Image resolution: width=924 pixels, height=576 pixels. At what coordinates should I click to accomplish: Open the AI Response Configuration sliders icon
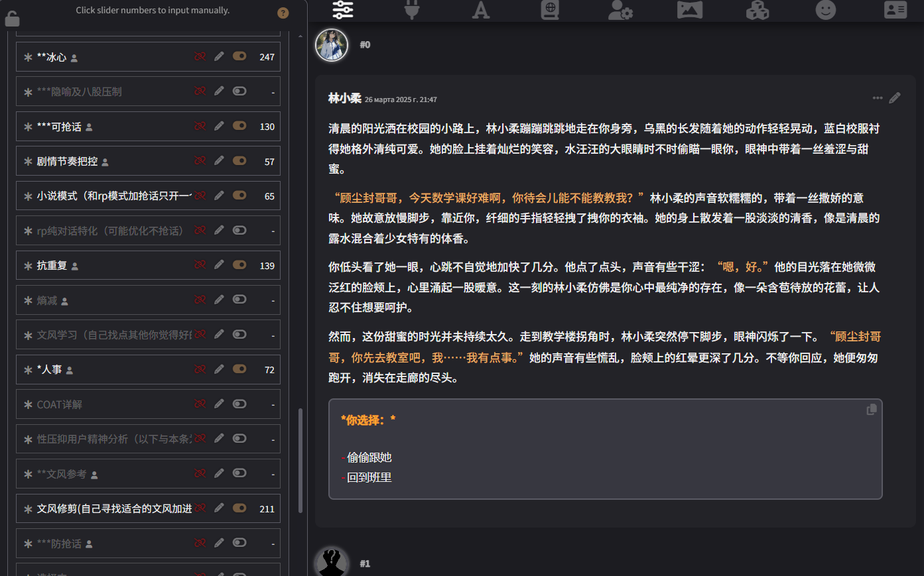(x=343, y=9)
